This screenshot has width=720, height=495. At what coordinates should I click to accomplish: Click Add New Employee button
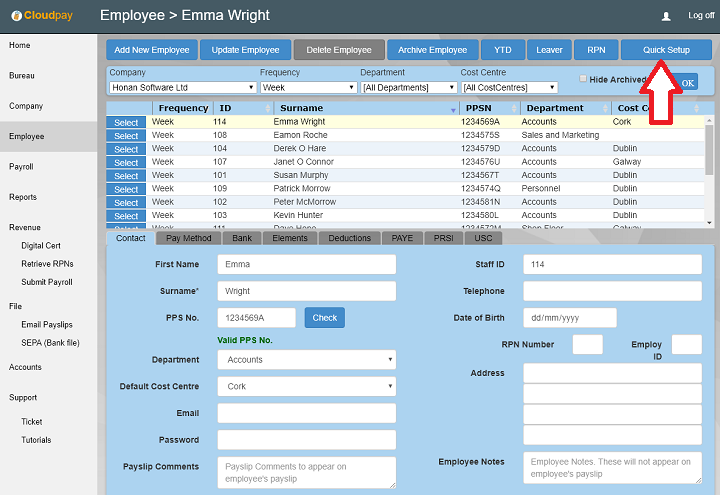click(151, 50)
